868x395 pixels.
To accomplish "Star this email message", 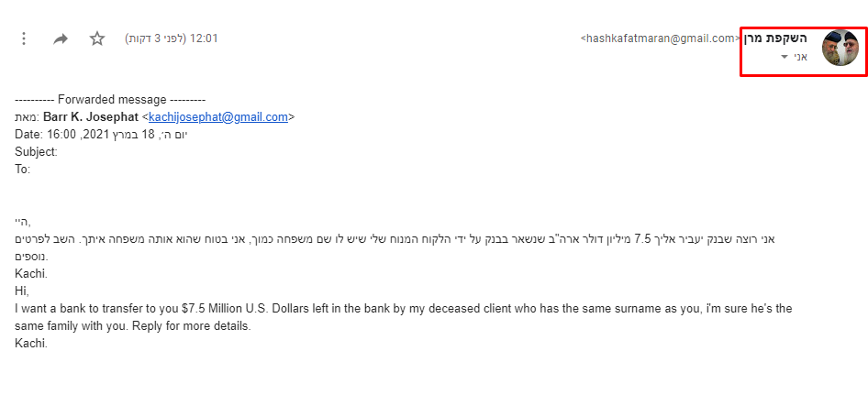I will point(97,38).
